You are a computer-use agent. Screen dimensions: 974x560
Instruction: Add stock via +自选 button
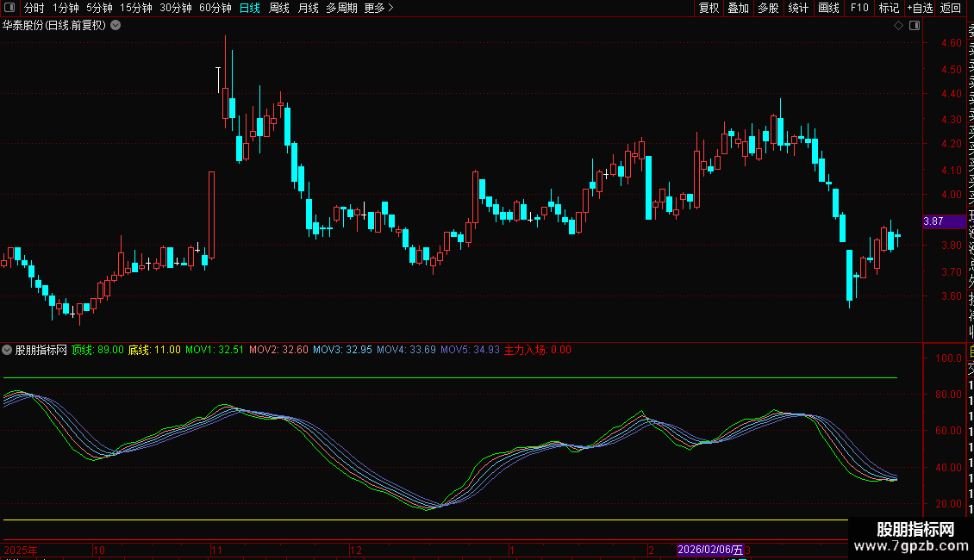920,8
